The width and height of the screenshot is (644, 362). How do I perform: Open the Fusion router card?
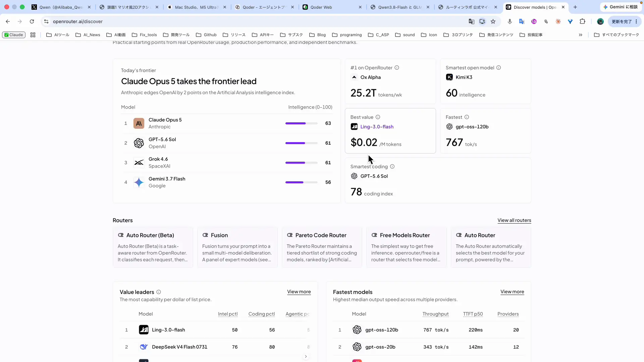[237, 247]
